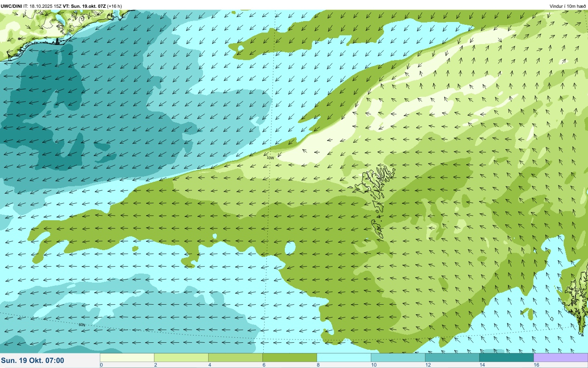Click the 'Vindur í 10m hæð' title
Image resolution: width=588 pixels, height=368 pixels.
(568, 6)
